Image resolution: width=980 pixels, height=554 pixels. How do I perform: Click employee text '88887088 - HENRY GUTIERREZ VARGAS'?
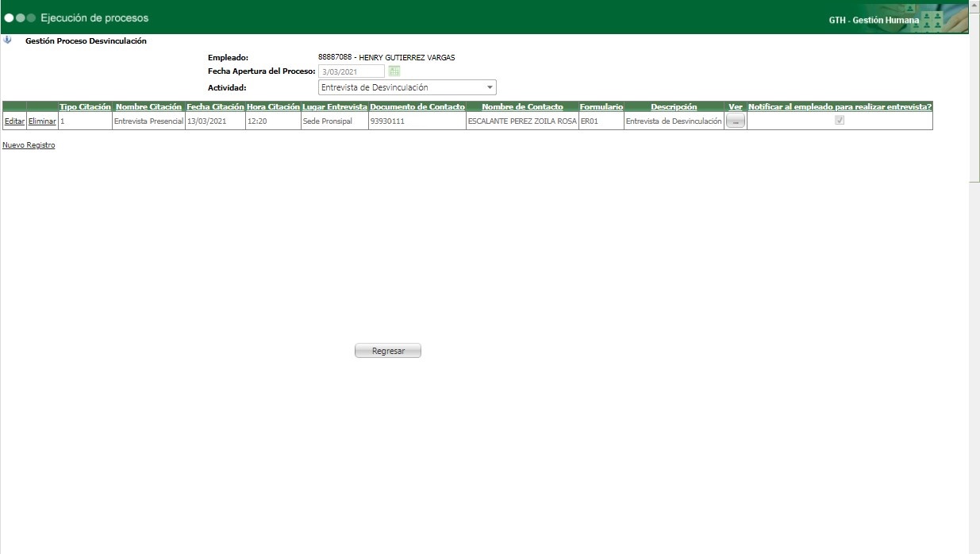click(x=386, y=57)
